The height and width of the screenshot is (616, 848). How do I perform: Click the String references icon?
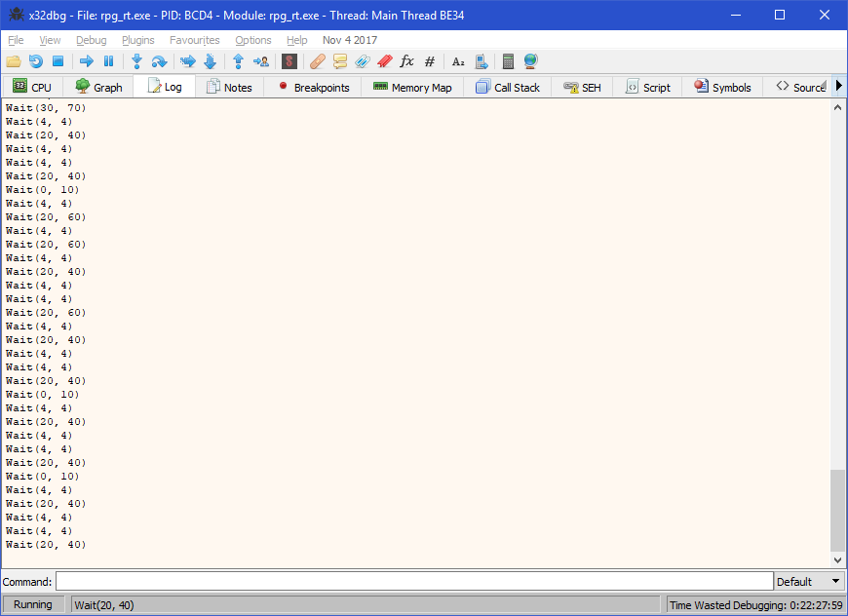pyautogui.click(x=458, y=61)
